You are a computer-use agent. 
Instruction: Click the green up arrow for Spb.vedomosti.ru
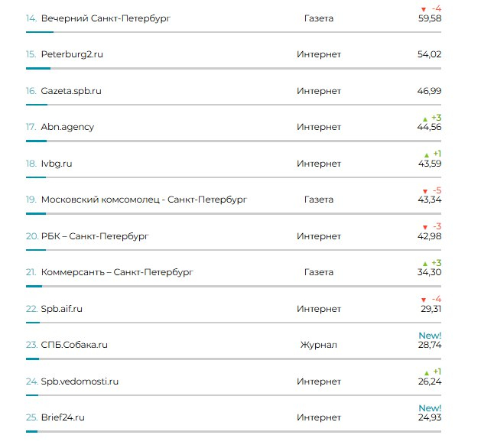pyautogui.click(x=427, y=373)
